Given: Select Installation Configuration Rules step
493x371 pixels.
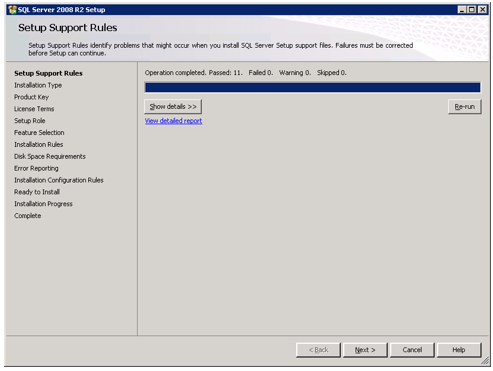Looking at the screenshot, I should [59, 180].
